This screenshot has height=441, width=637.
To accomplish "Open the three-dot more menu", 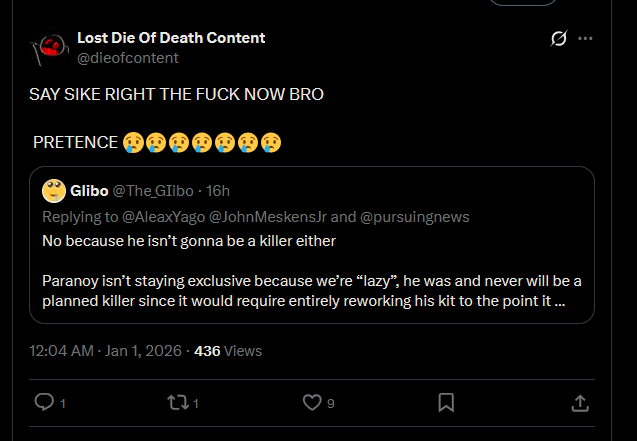I will point(586,38).
